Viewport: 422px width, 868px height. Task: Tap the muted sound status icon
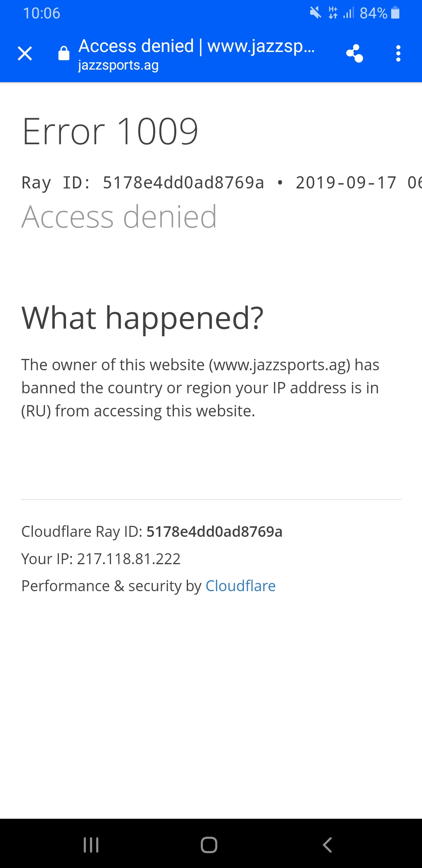315,13
